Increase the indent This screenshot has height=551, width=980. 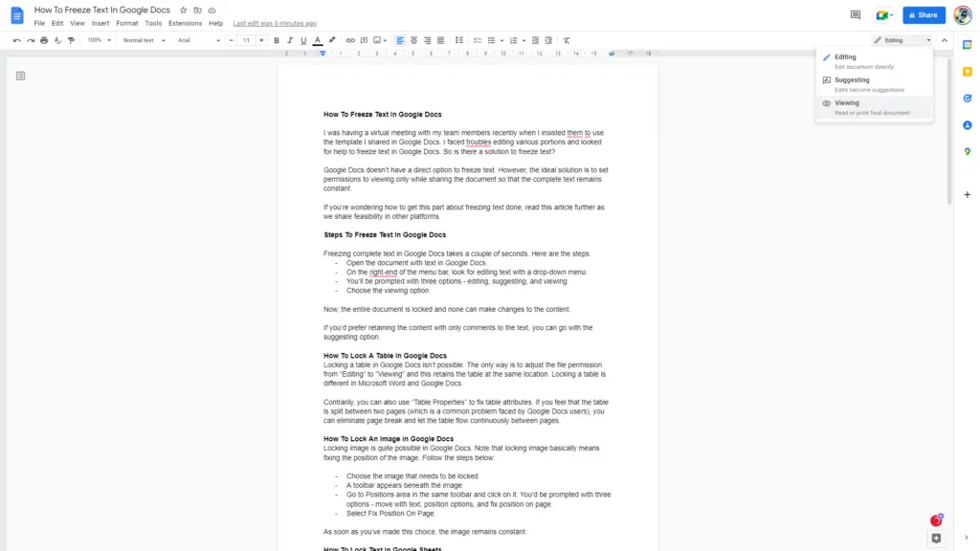coord(548,40)
